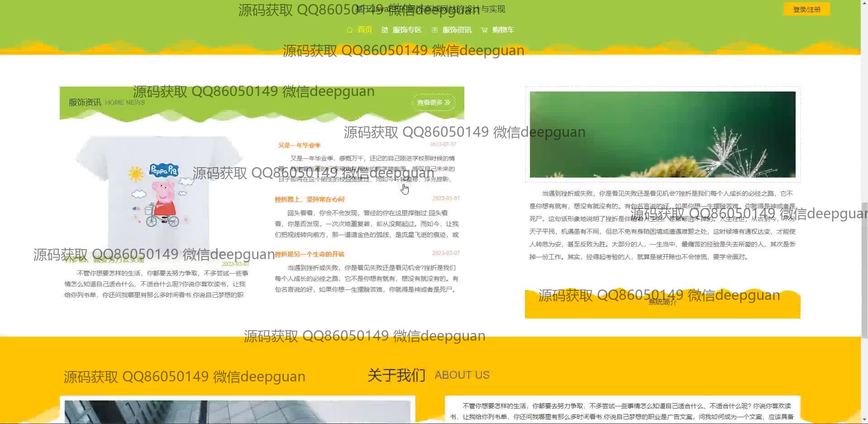Open the 服饰资讯 navigation item
Viewport: 868px width, 424px height.
(457, 30)
